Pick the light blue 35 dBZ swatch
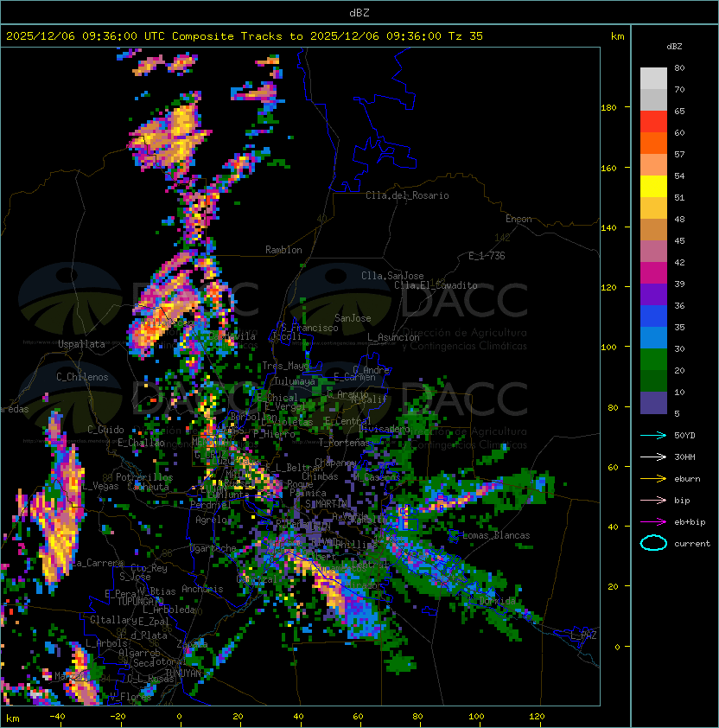This screenshot has width=719, height=728. 653,338
